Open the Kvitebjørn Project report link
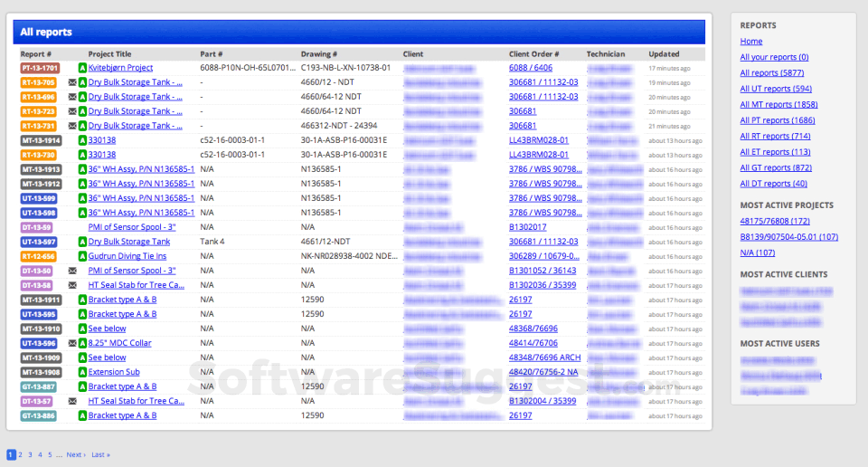This screenshot has width=868, height=467. [120, 68]
